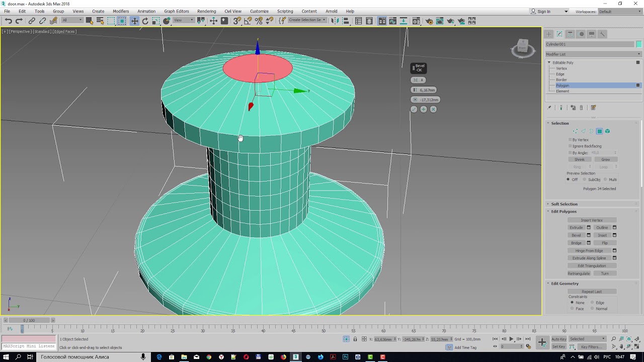
Task: Toggle the Percent Snap icon
Action: 259,21
